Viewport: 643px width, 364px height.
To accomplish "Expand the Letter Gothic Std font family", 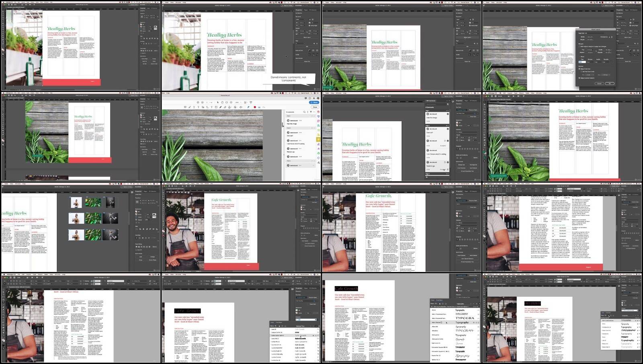I will pos(271,335).
